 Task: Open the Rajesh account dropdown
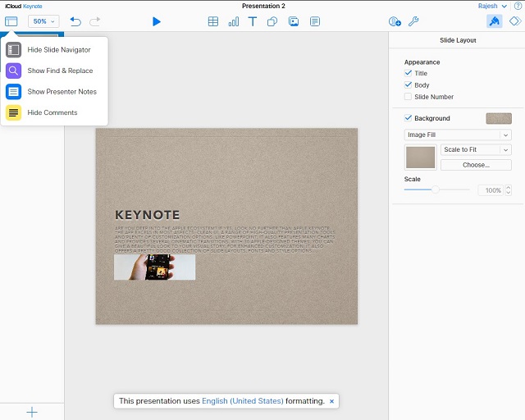click(x=492, y=6)
